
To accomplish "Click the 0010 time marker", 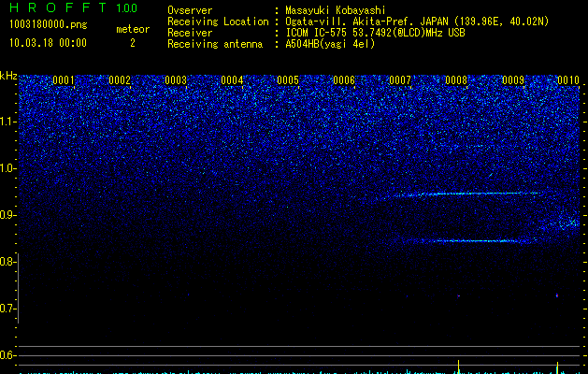I will pyautogui.click(x=568, y=80).
